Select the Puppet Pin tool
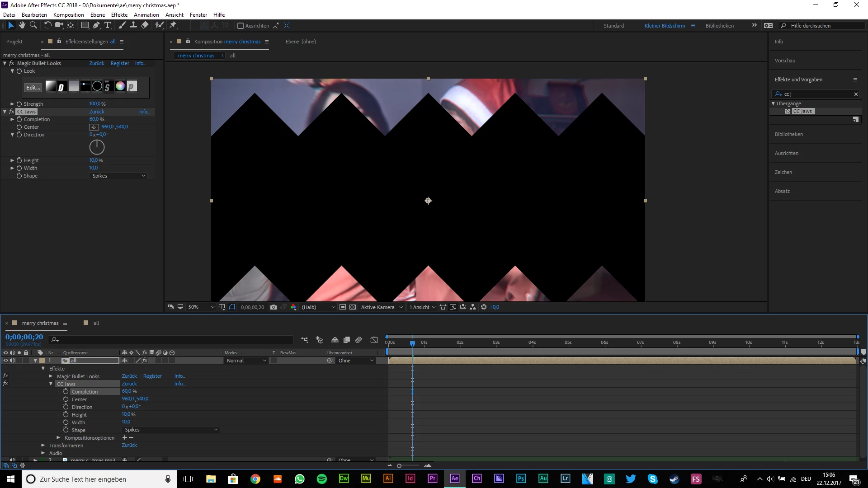Screen dimensions: 868x488 [173, 25]
